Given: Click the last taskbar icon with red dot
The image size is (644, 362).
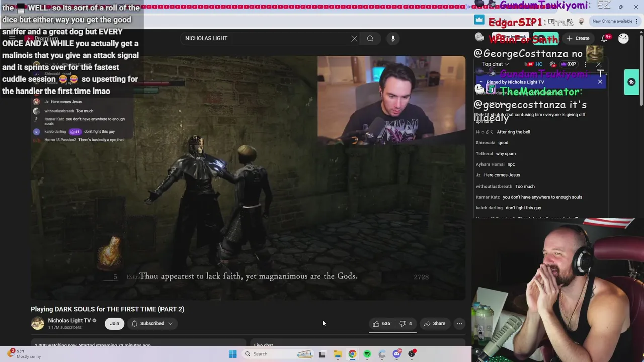Looking at the screenshot, I should 412,354.
